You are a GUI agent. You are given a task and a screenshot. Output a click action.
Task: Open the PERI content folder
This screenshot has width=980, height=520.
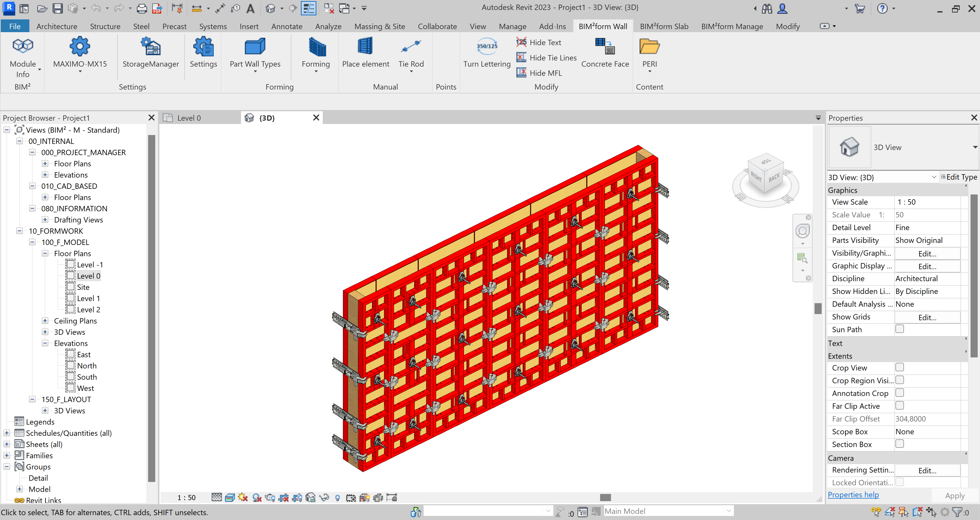649,53
